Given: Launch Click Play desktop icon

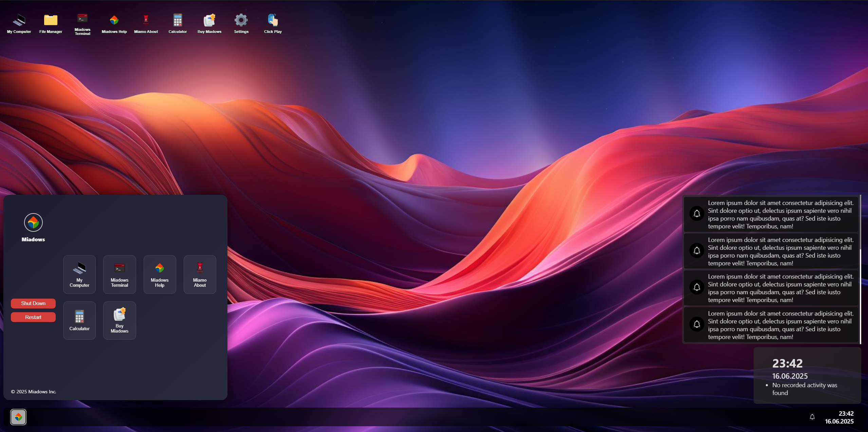Looking at the screenshot, I should pyautogui.click(x=273, y=23).
